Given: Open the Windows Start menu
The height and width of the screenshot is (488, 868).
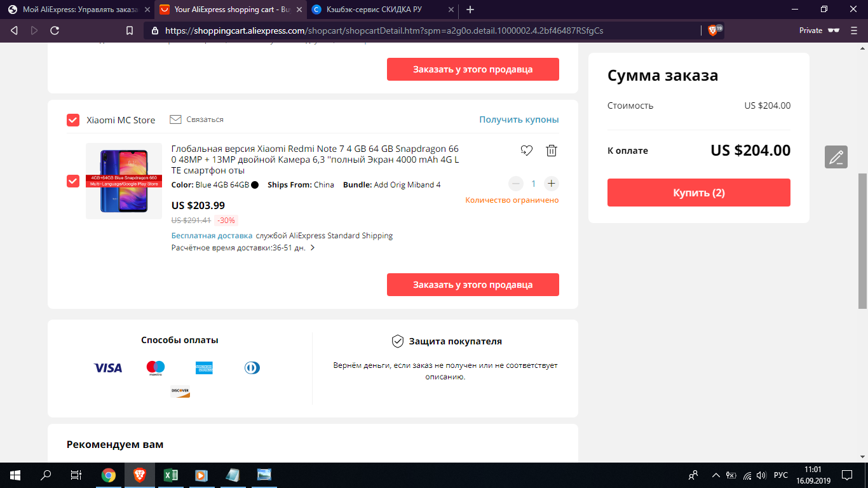Looking at the screenshot, I should 15,475.
